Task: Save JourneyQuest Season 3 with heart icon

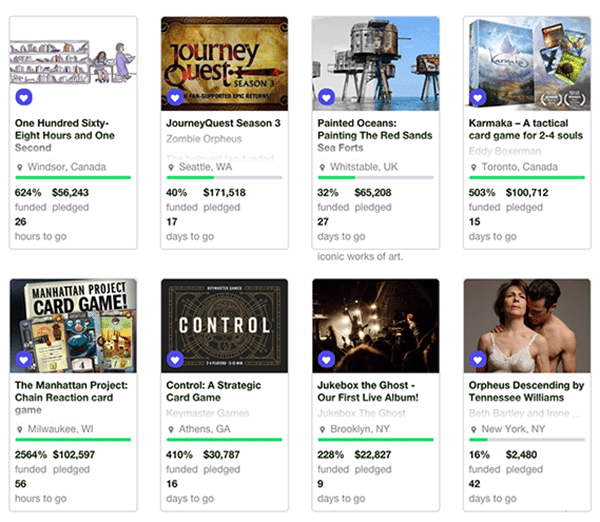Action: point(175,98)
